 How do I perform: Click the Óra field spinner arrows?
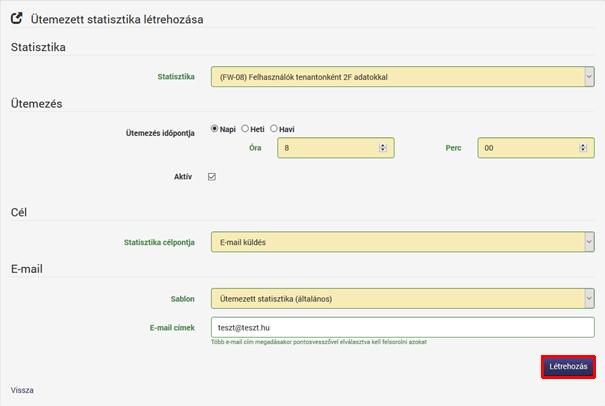pyautogui.click(x=383, y=148)
